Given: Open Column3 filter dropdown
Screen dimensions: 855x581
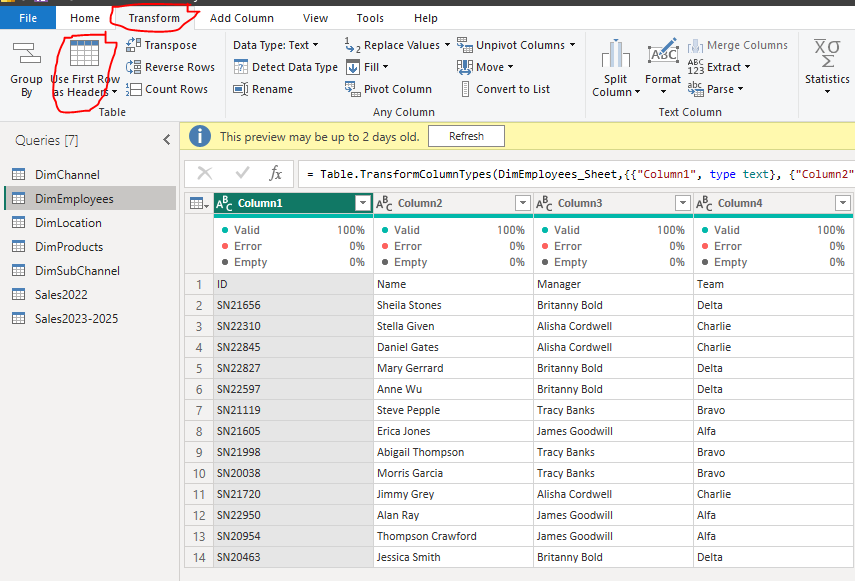Looking at the screenshot, I should pos(683,203).
